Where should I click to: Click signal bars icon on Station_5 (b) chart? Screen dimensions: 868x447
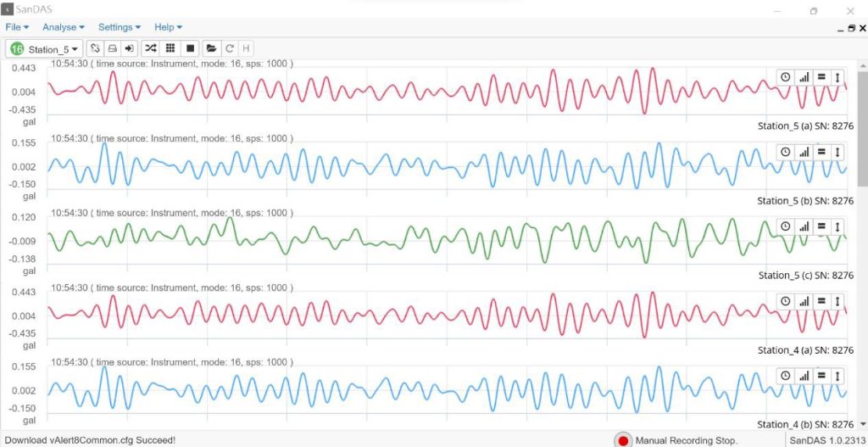(x=804, y=152)
